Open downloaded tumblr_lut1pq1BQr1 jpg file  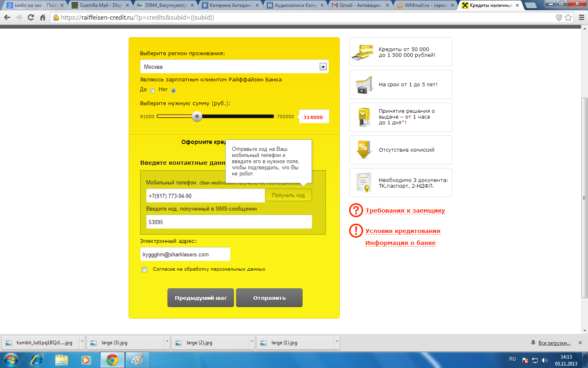coord(40,343)
